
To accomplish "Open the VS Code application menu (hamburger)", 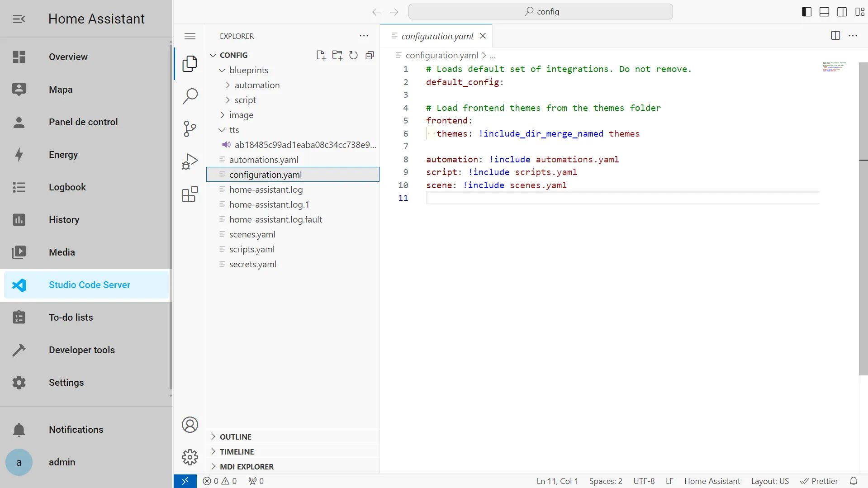I will [x=190, y=36].
